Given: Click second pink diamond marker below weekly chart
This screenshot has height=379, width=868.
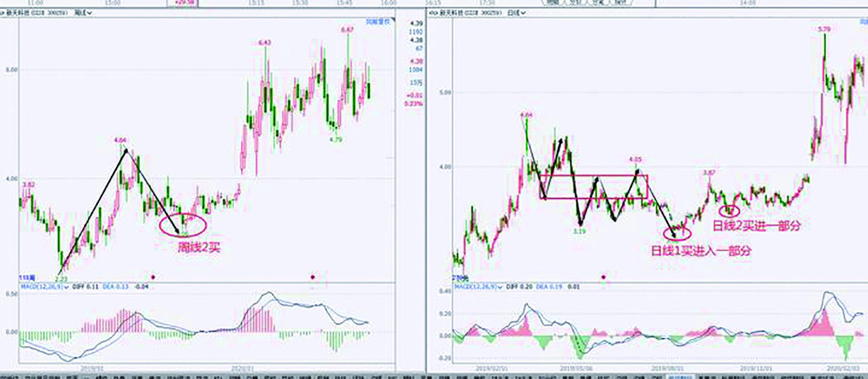Looking at the screenshot, I should click(313, 276).
